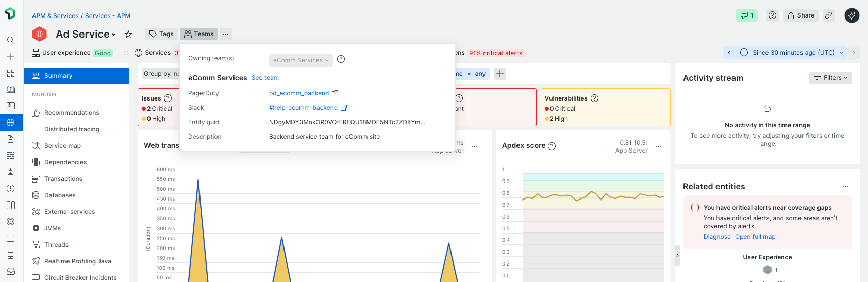The height and width of the screenshot is (282, 868).
Task: Toggle the Teams popover button
Action: (198, 34)
